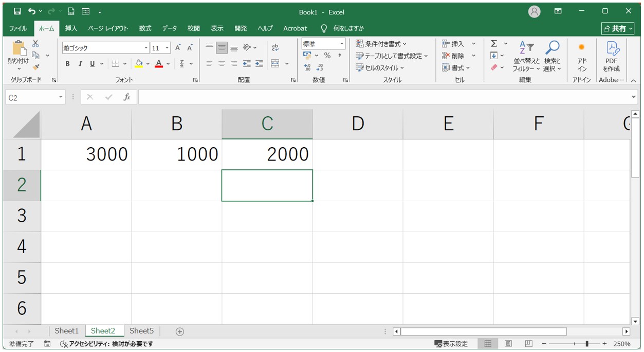
Task: Apply the yellow fill color
Action: (x=139, y=64)
